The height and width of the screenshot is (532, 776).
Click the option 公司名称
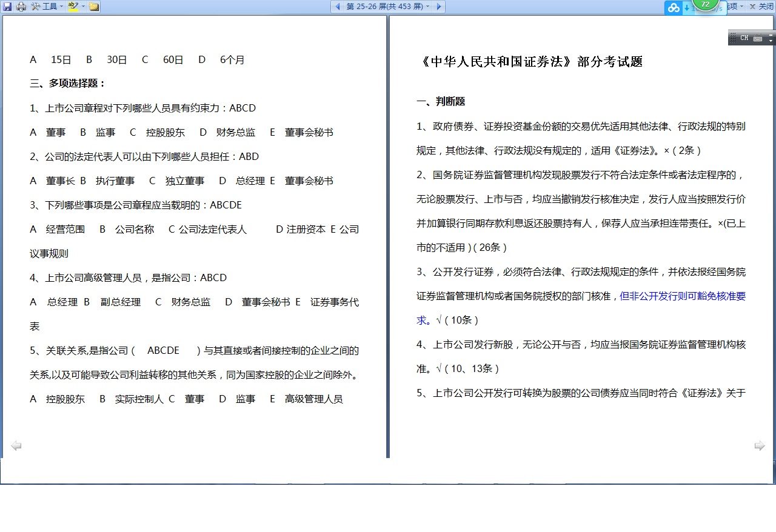point(135,229)
